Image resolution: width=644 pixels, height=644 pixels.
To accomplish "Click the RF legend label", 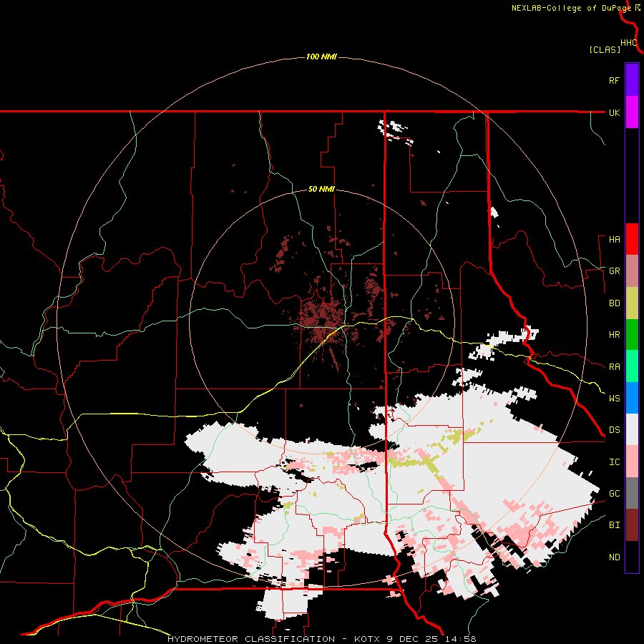I will coord(614,80).
